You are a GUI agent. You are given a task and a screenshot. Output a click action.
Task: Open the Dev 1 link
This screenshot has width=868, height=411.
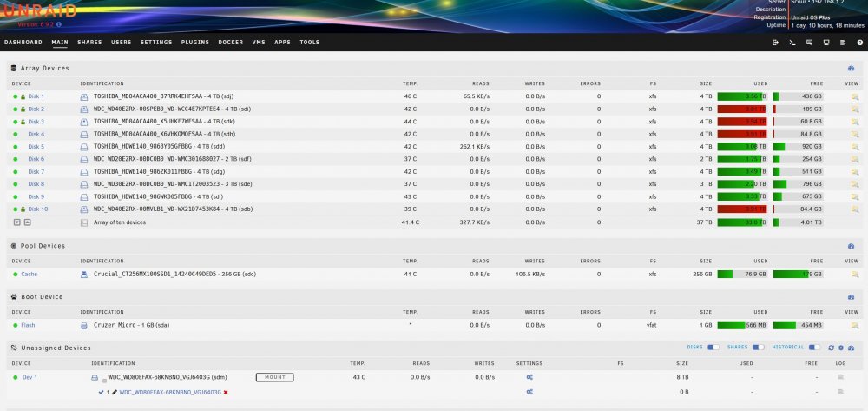point(30,377)
